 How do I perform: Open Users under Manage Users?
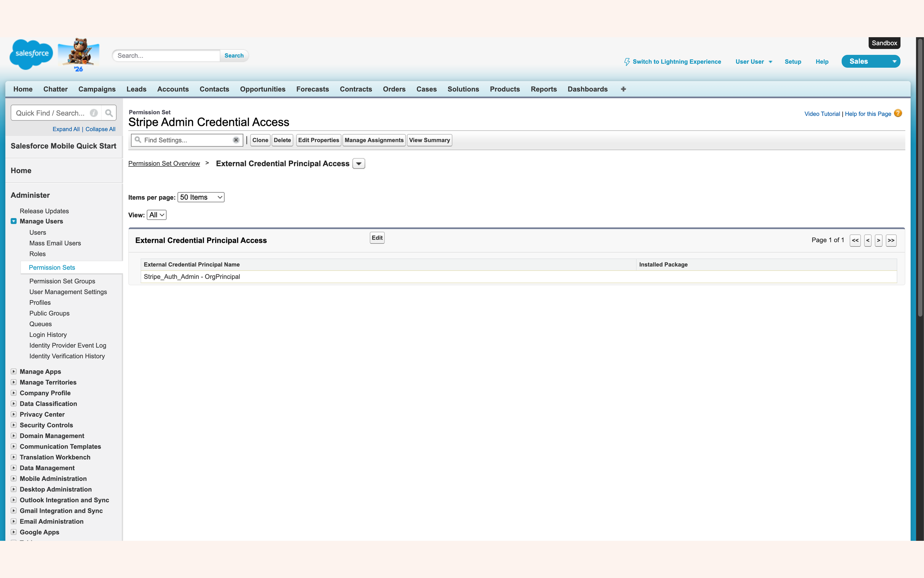38,232
